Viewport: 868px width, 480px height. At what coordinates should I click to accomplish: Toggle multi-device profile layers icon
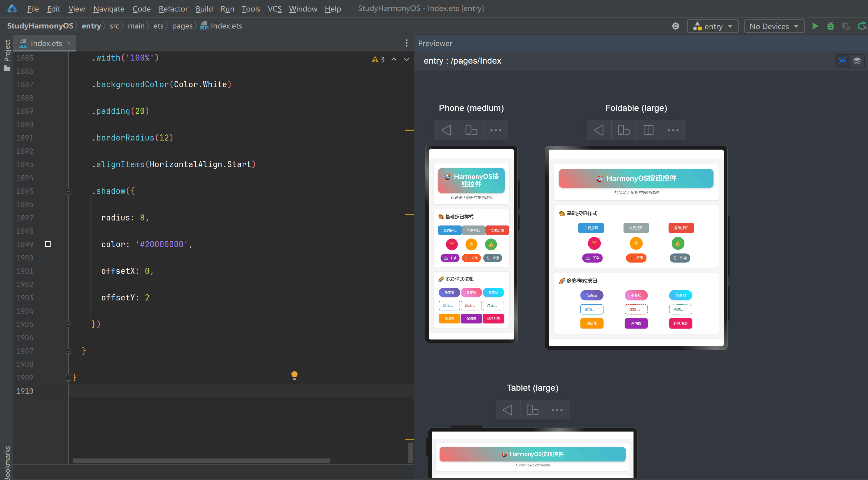coord(857,61)
